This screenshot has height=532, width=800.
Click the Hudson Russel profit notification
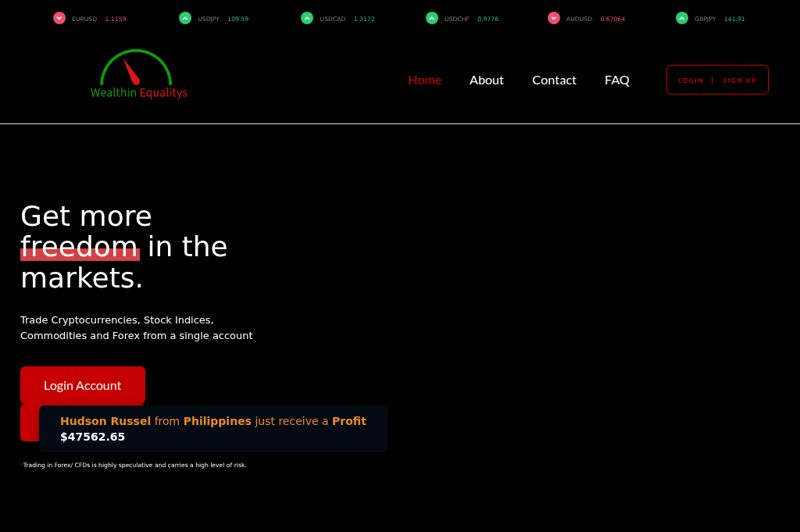212,428
